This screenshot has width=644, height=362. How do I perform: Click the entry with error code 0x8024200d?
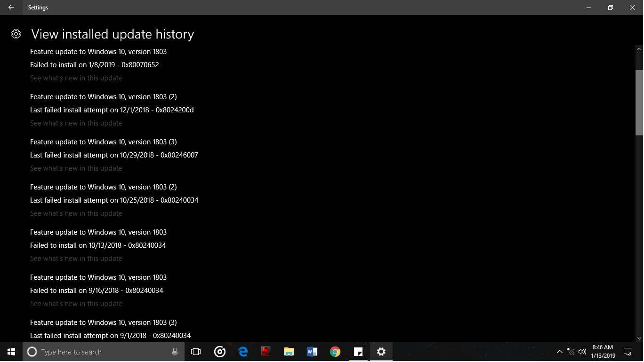coord(112,110)
